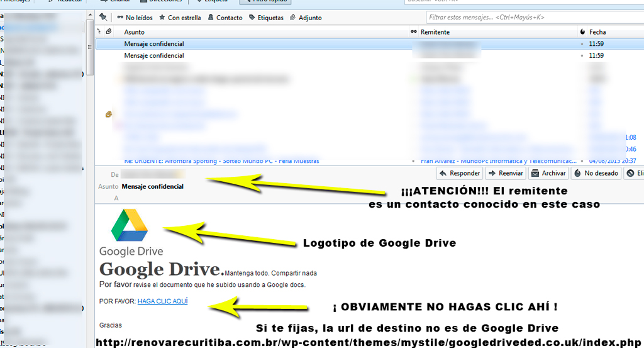Sort by the Asunto column header
This screenshot has height=348, width=644.
pyautogui.click(x=135, y=32)
